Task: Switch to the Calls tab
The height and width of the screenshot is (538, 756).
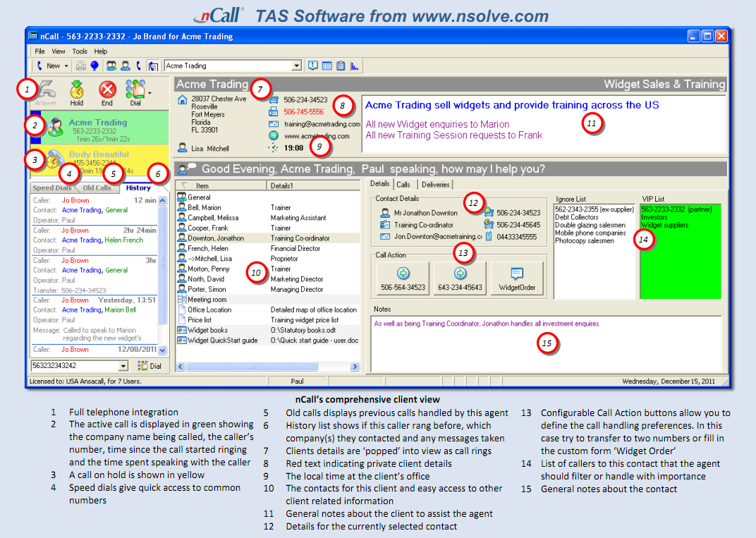Action: [403, 185]
